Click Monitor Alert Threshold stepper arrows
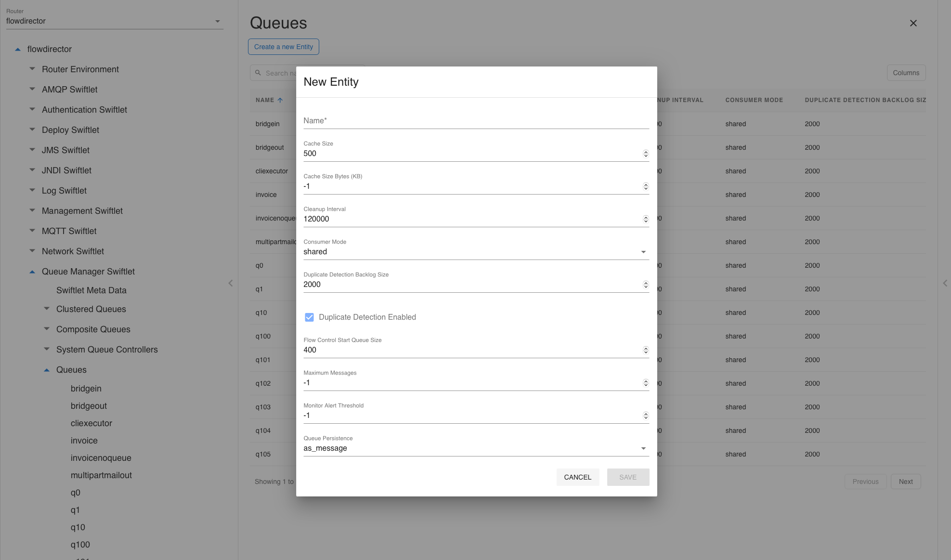The image size is (951, 560). [x=646, y=416]
